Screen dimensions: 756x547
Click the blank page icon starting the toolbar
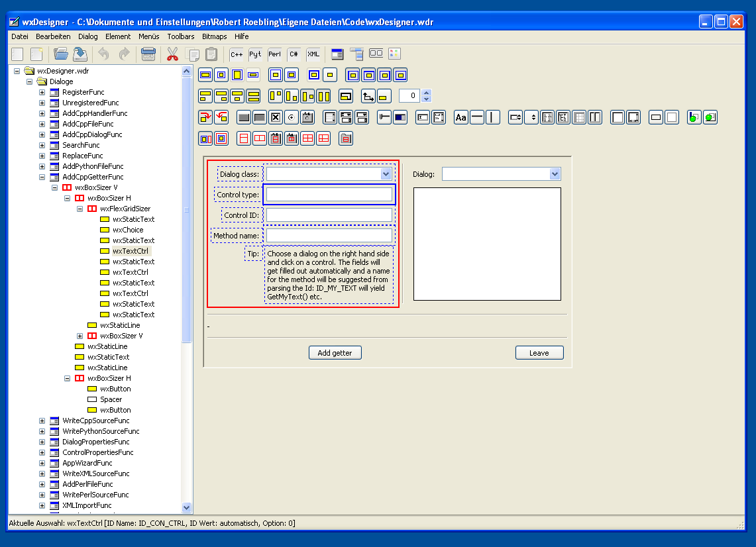pos(17,54)
